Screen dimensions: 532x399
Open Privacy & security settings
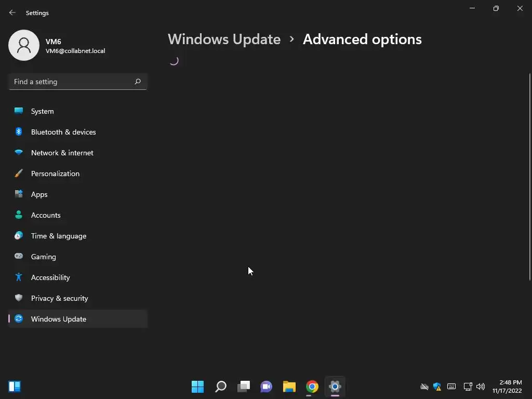click(x=78, y=298)
